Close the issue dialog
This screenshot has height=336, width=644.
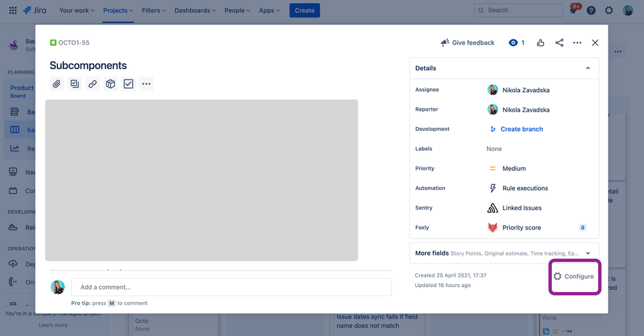pyautogui.click(x=595, y=43)
